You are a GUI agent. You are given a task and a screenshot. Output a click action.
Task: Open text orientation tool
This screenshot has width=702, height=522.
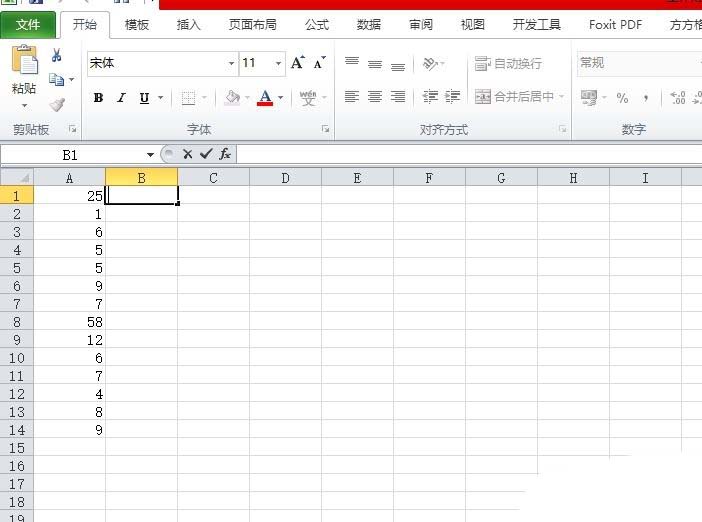431,63
